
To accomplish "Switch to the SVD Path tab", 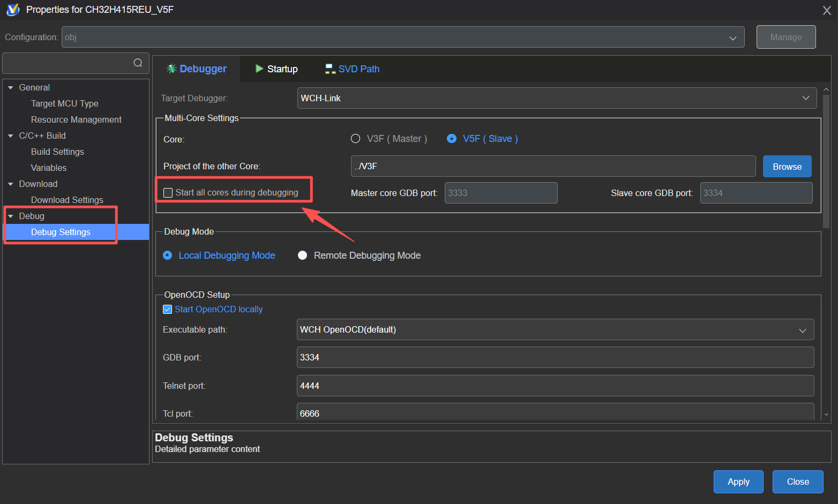I will point(352,69).
